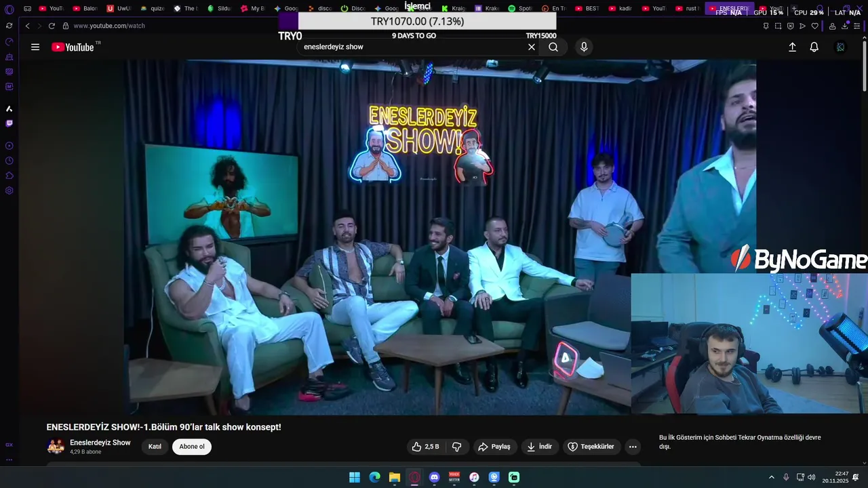The height and width of the screenshot is (488, 868).
Task: Open the Aria AI sidebar icon
Action: click(9, 108)
